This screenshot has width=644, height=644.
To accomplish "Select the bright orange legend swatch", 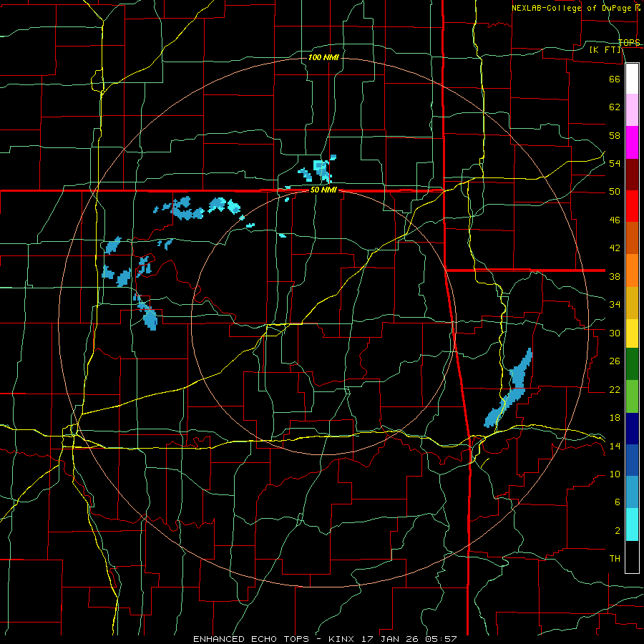I will point(632,270).
